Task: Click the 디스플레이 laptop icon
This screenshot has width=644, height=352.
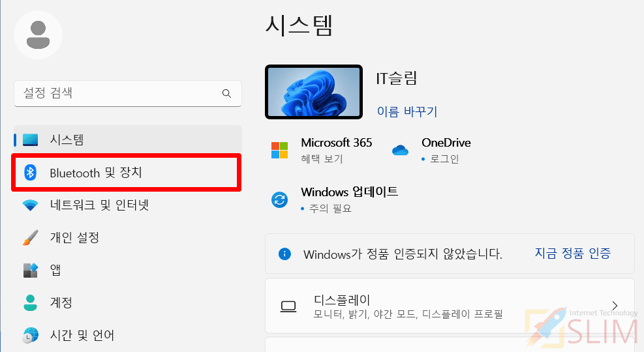Action: 288,306
